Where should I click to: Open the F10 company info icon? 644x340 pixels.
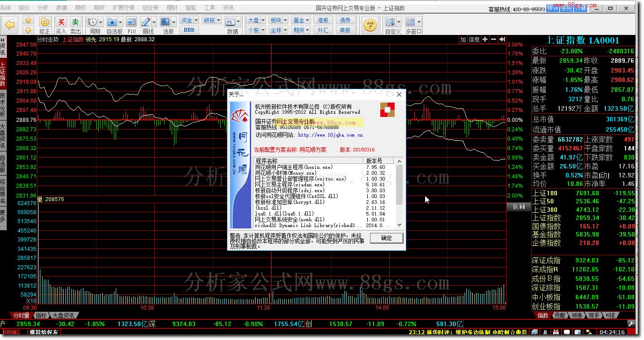[131, 22]
